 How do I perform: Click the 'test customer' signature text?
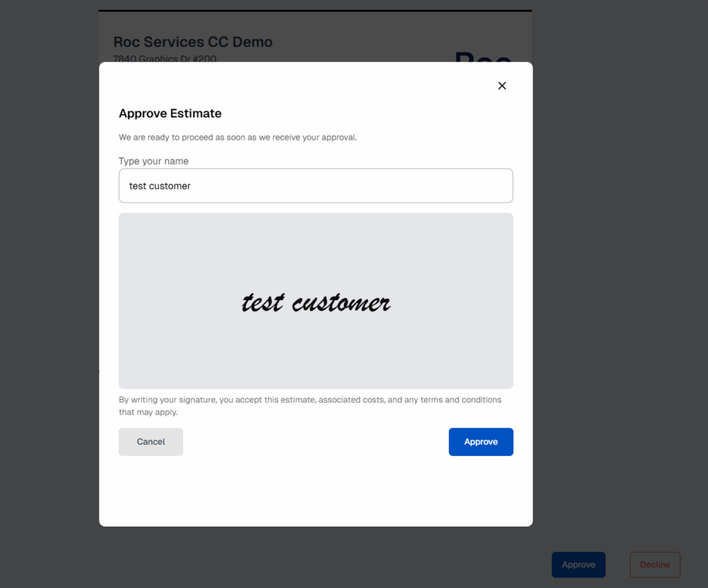(316, 302)
